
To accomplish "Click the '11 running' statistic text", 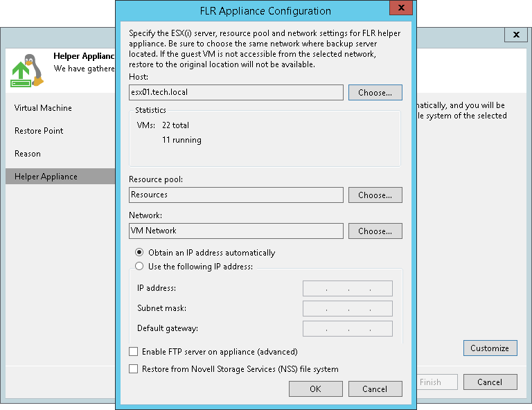I will 181,140.
